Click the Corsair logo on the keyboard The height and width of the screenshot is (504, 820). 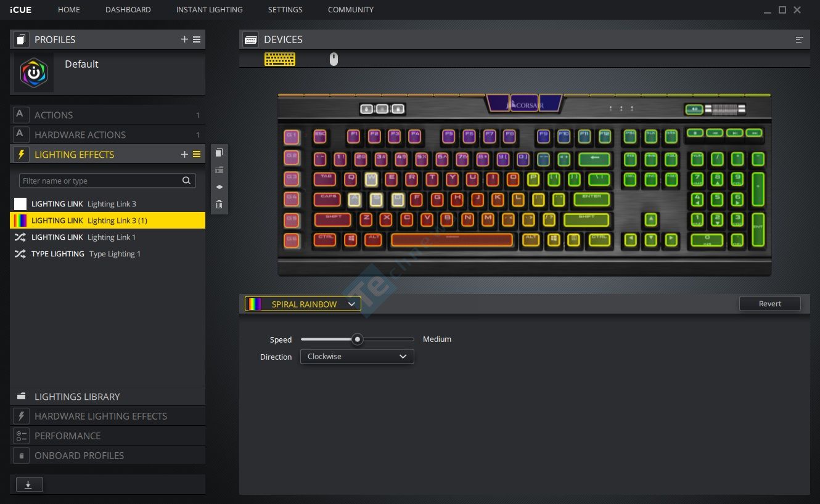pos(525,105)
